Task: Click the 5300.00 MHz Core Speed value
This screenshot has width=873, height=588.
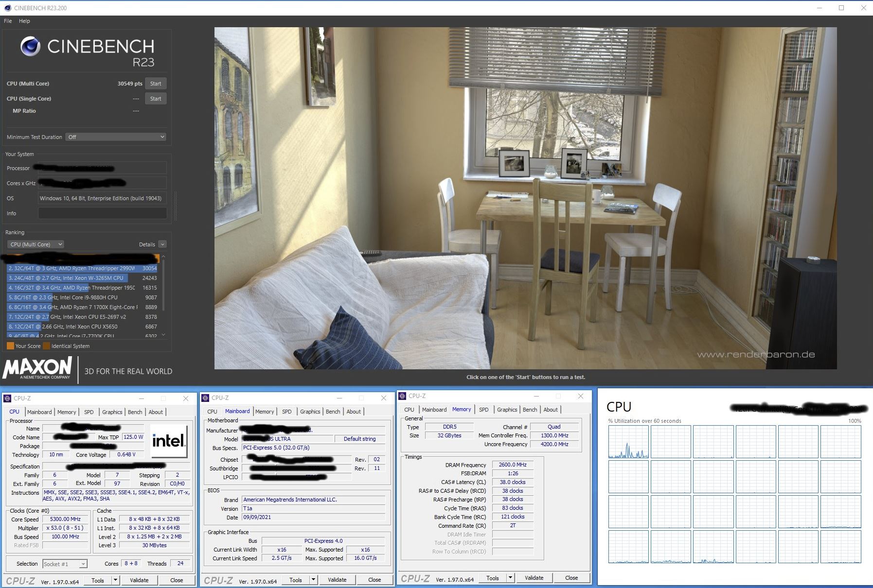Action: click(x=65, y=519)
